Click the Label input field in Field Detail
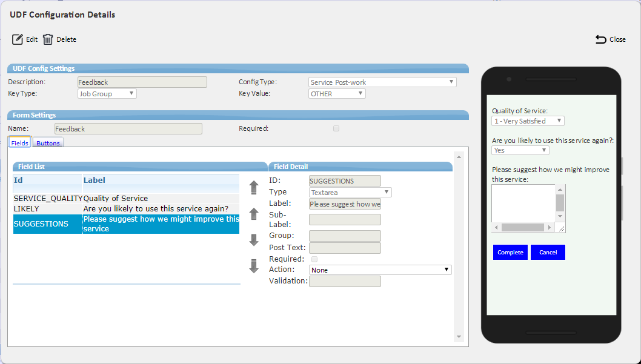This screenshot has width=641, height=364. [x=345, y=204]
